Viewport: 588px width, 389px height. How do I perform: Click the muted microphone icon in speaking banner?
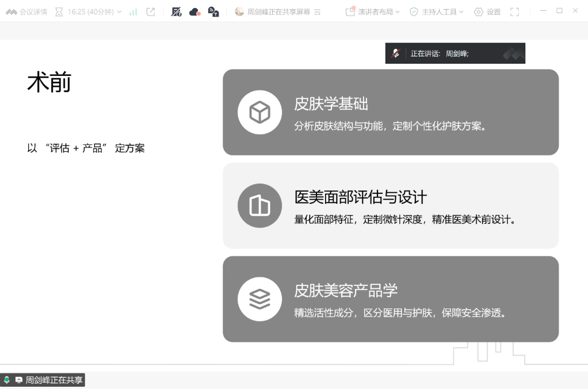(x=396, y=54)
